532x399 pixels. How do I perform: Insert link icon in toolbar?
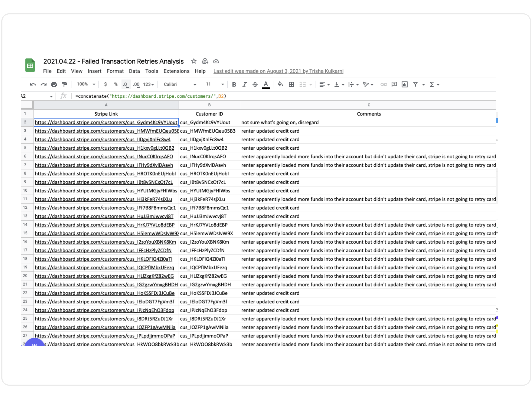(384, 84)
